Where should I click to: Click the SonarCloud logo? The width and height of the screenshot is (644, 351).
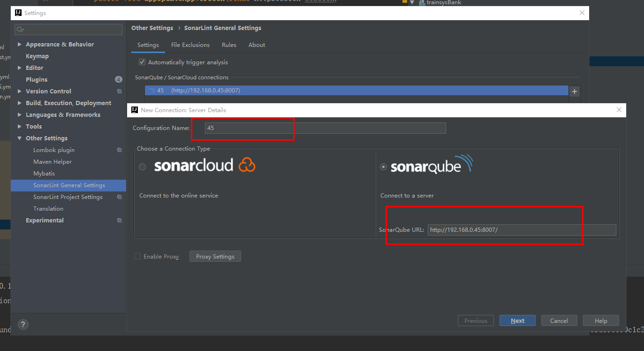pyautogui.click(x=205, y=165)
